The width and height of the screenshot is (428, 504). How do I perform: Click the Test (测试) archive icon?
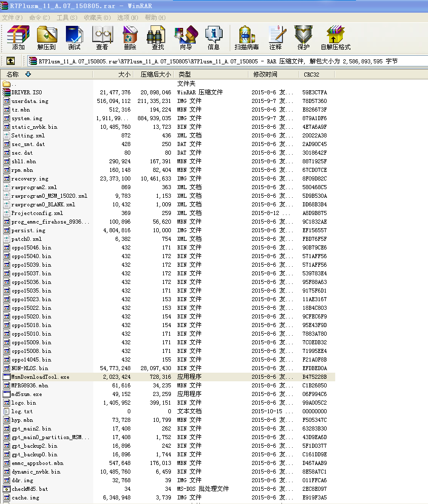tap(74, 38)
